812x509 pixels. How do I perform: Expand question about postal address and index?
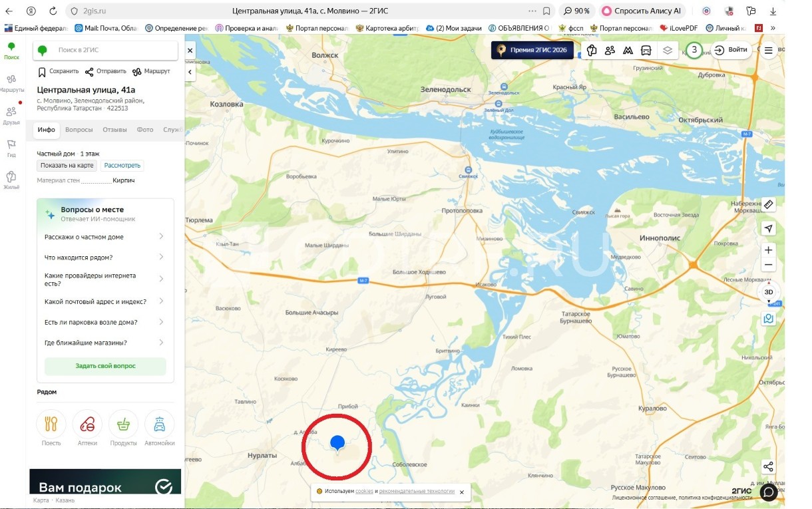(105, 301)
